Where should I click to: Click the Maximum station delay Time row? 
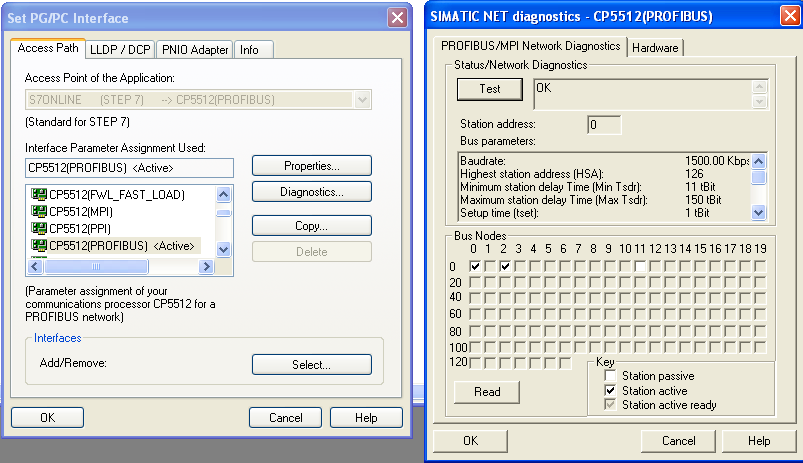pyautogui.click(x=604, y=200)
